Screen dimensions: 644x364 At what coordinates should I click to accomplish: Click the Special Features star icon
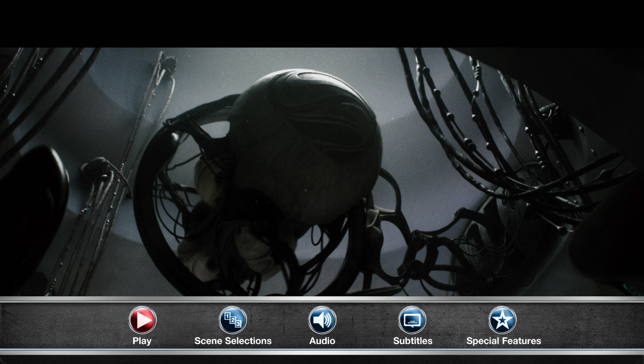(x=502, y=320)
